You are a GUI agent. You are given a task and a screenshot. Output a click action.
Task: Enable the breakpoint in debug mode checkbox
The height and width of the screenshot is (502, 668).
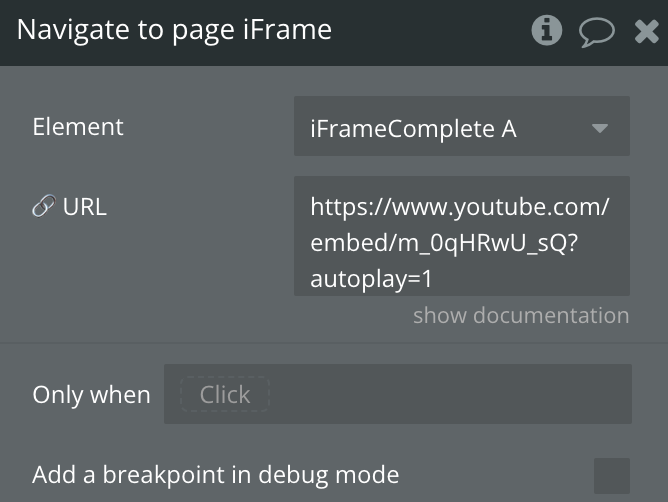612,476
